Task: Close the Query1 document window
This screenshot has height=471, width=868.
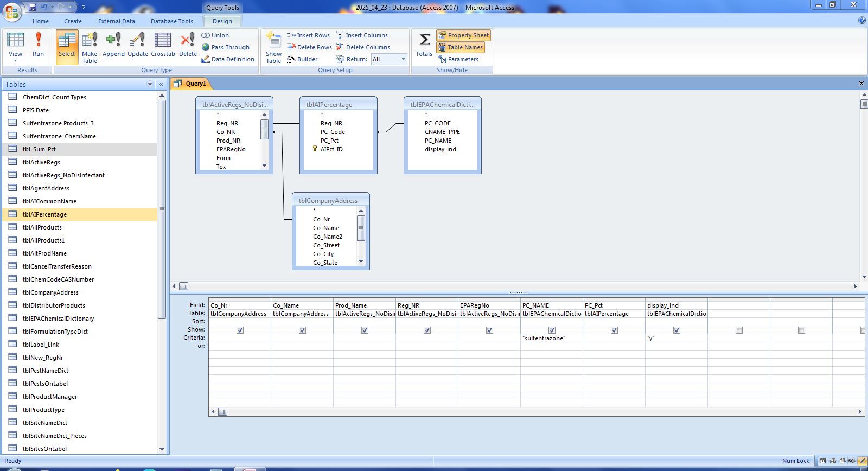Action: pyautogui.click(x=861, y=84)
